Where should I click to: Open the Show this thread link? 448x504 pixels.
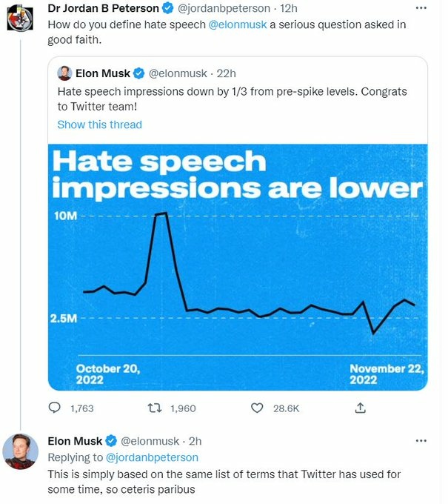click(x=99, y=125)
